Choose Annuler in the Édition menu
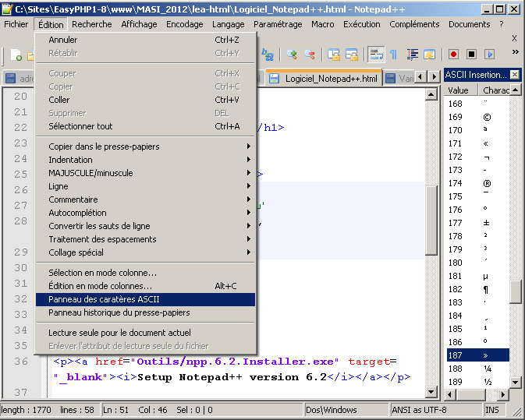This screenshot has height=420, width=525. 145,40
